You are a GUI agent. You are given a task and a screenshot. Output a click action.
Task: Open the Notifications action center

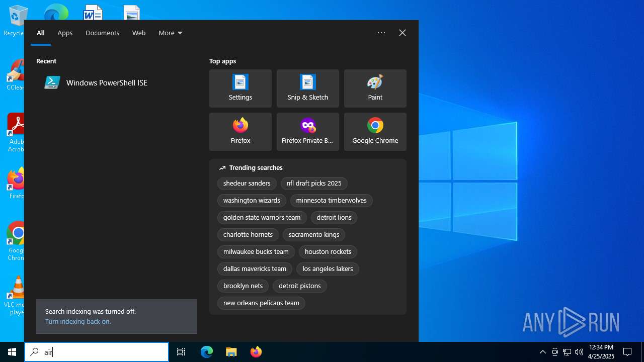(x=627, y=352)
